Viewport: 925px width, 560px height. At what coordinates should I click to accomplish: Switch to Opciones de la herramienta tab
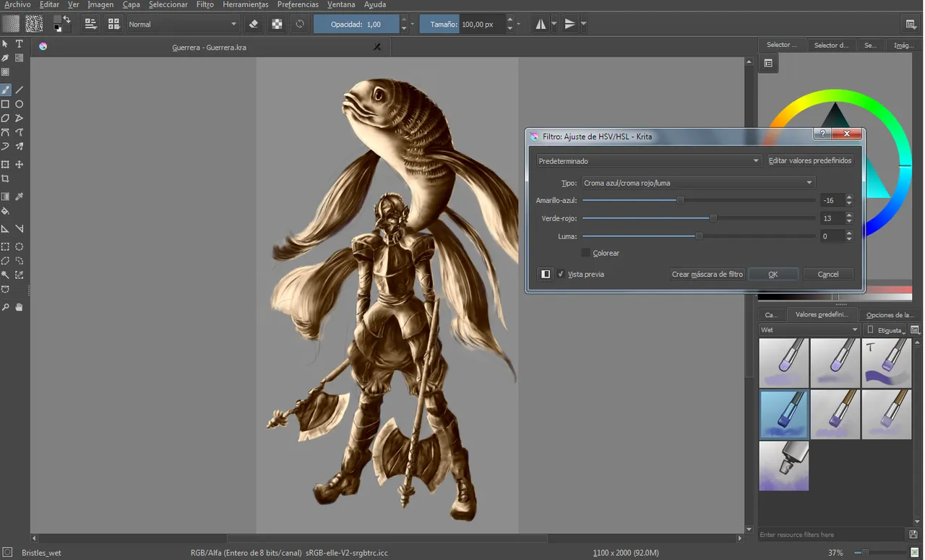(x=890, y=315)
